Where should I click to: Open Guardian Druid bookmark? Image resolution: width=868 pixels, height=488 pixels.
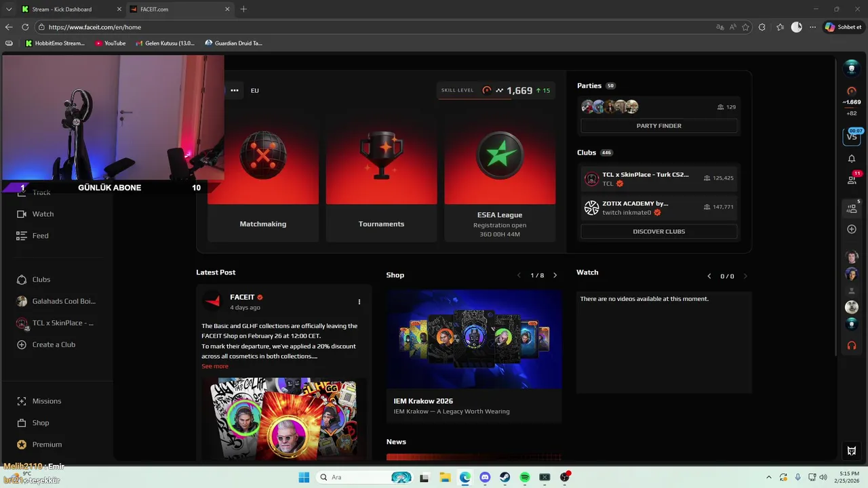point(233,43)
